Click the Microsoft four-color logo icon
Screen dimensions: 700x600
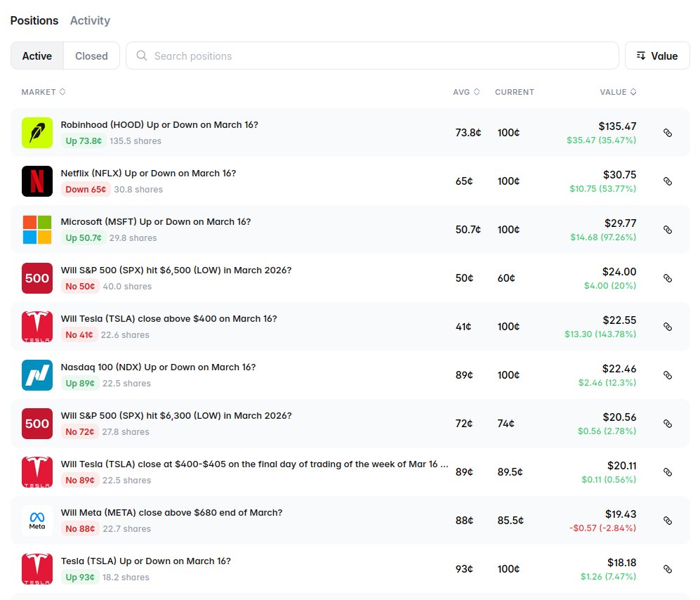pyautogui.click(x=37, y=230)
